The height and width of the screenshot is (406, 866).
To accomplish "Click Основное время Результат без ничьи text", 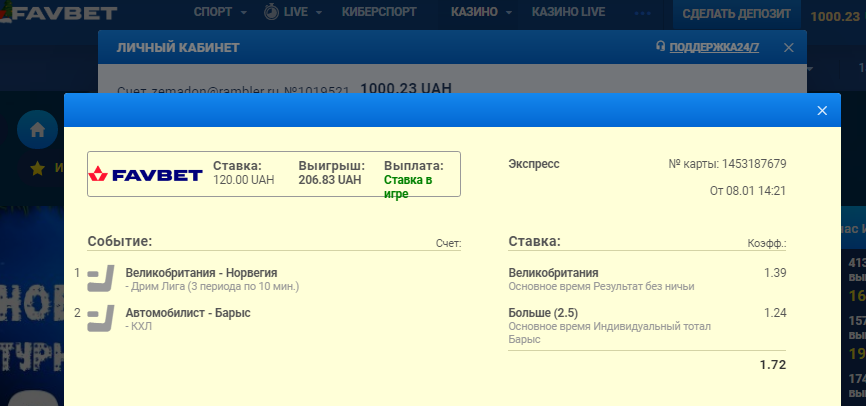I will tap(601, 287).
